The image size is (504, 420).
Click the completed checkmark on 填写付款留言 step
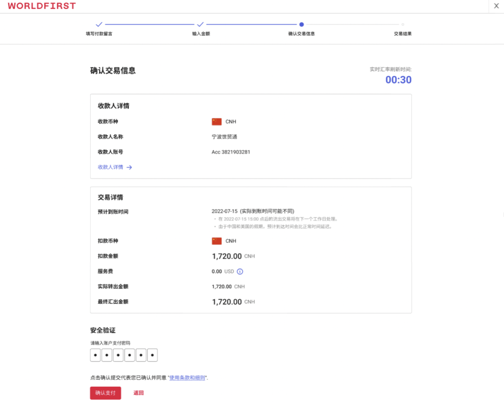click(x=99, y=24)
